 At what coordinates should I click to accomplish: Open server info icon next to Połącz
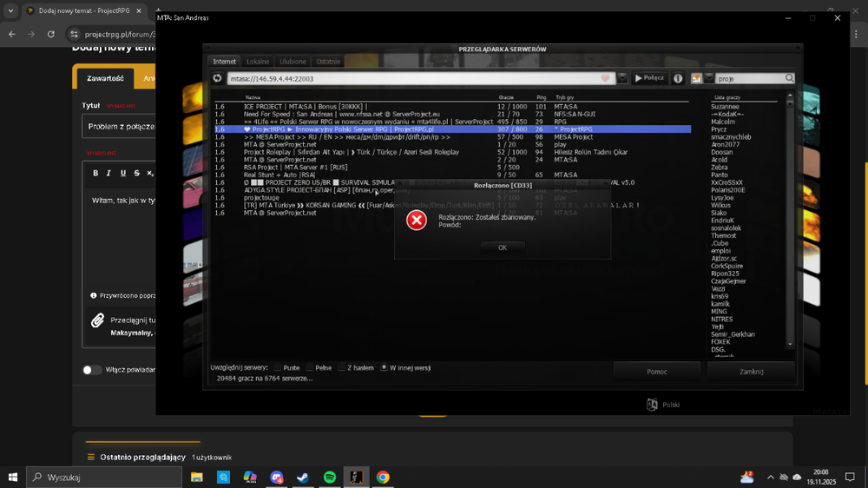pos(678,78)
